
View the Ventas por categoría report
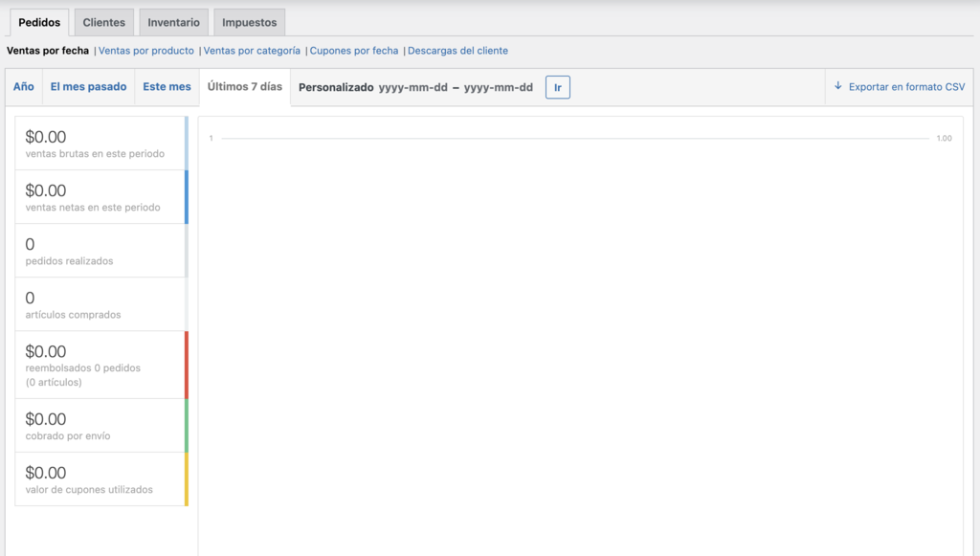tap(252, 50)
